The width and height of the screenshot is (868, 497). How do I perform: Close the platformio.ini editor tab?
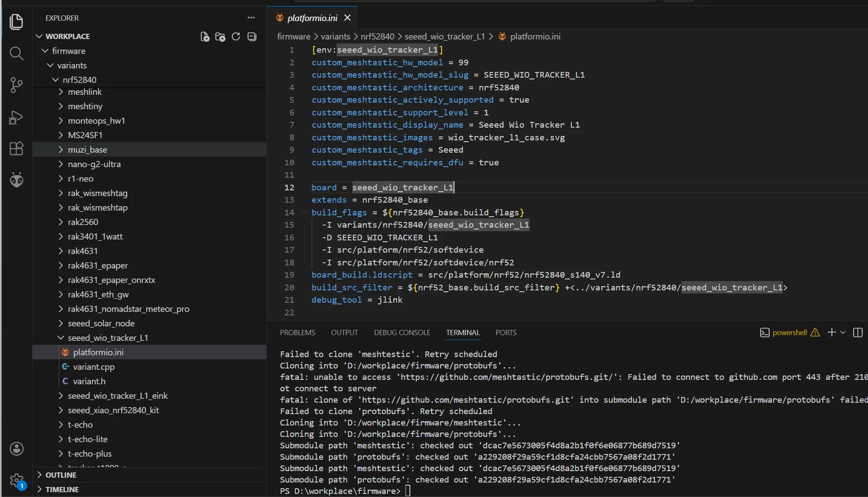348,18
